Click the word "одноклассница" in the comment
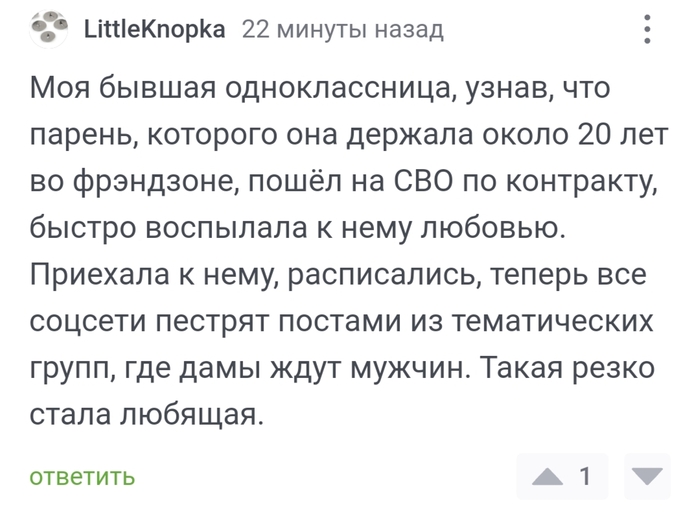Screen dimensions: 700x520 pyautogui.click(x=342, y=88)
